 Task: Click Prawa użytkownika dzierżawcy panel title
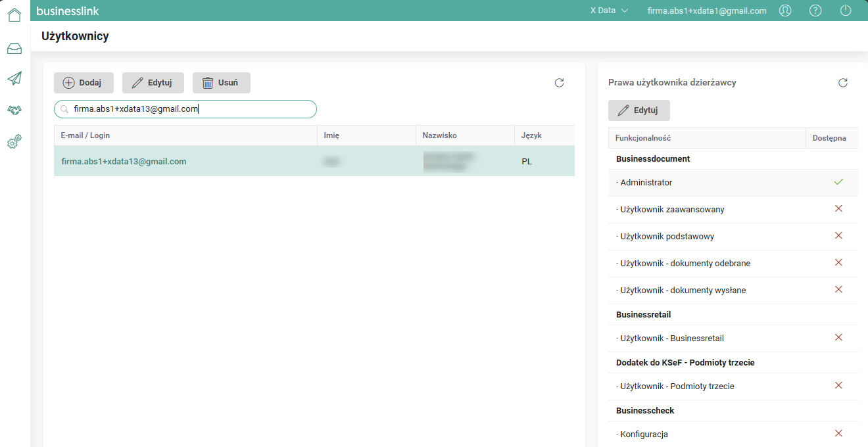click(672, 83)
